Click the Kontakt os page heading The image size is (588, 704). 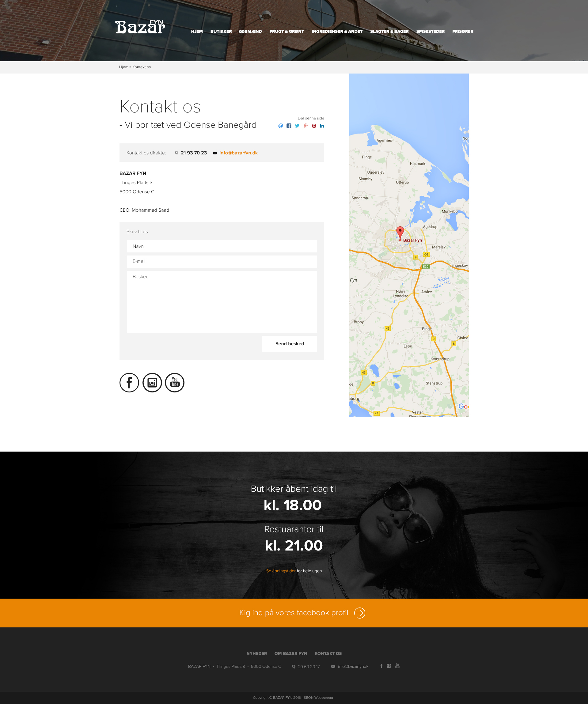[160, 107]
